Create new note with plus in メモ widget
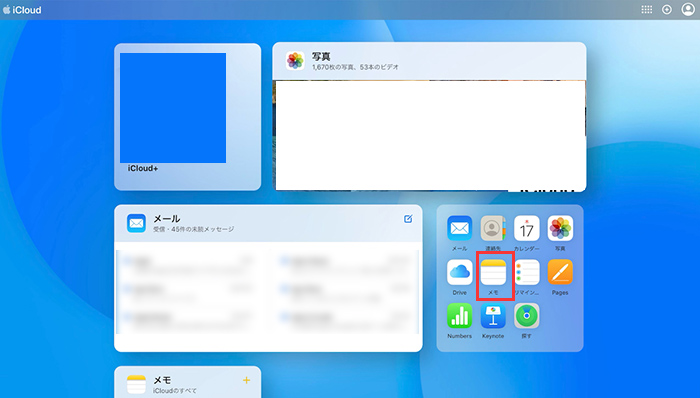 pyautogui.click(x=246, y=380)
